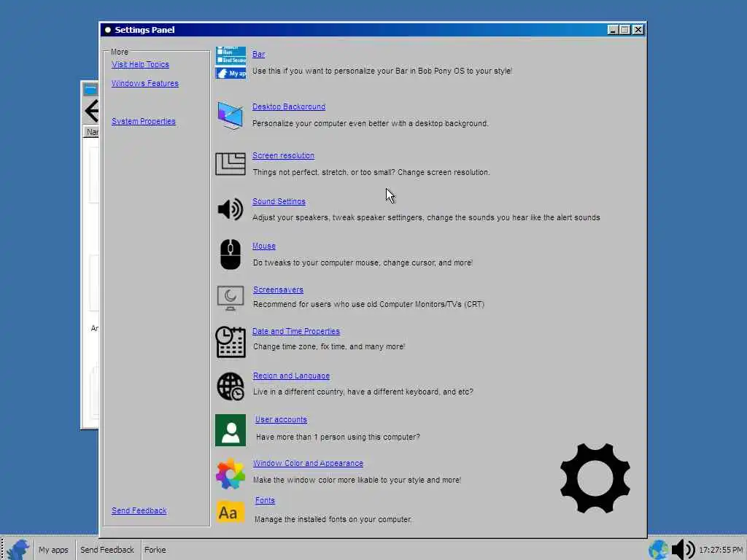This screenshot has width=747, height=560.
Task: Click the Settings Panel title bar text
Action: coord(144,30)
